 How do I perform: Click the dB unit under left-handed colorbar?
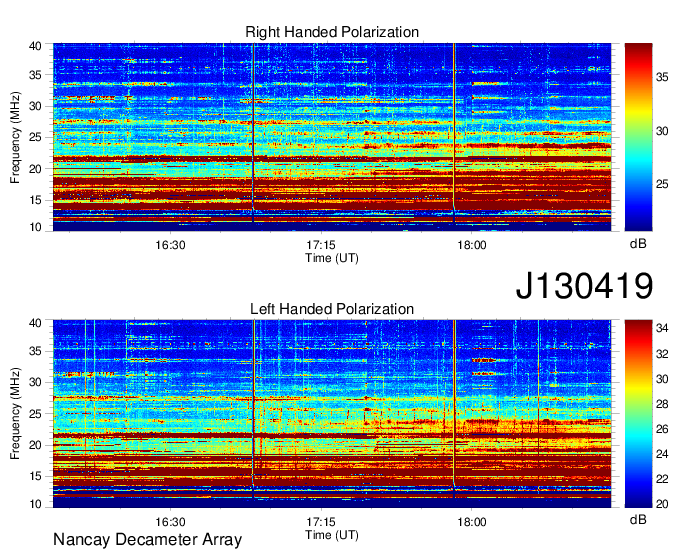pos(638,520)
